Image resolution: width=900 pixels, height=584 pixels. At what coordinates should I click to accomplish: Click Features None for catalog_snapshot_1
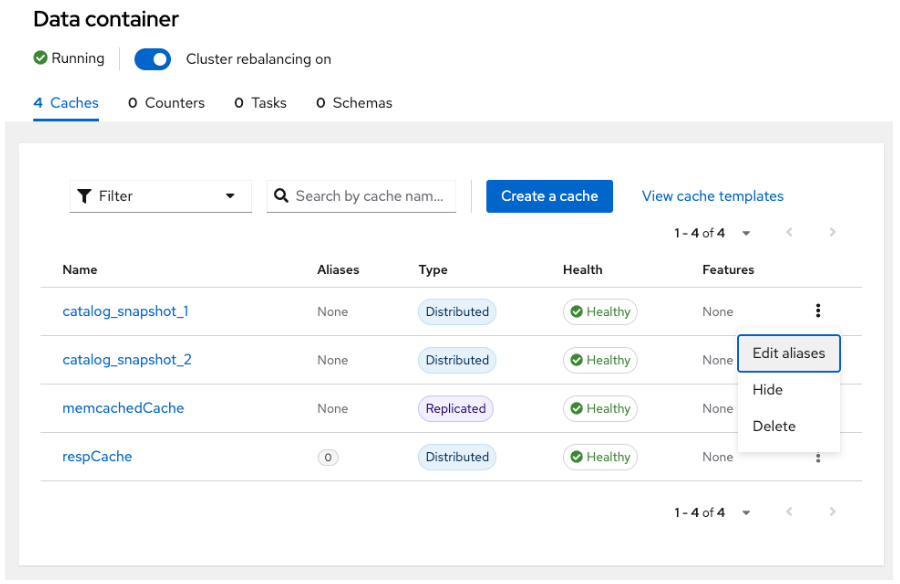tap(717, 312)
